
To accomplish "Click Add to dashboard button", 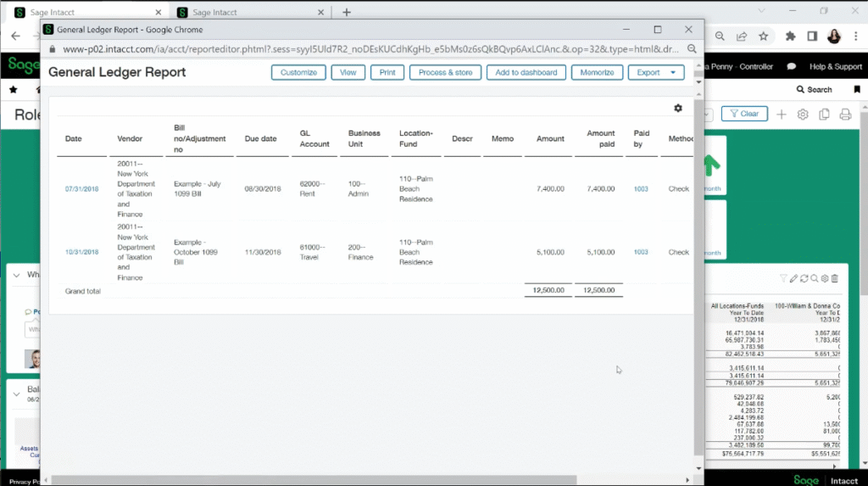I will click(526, 73).
